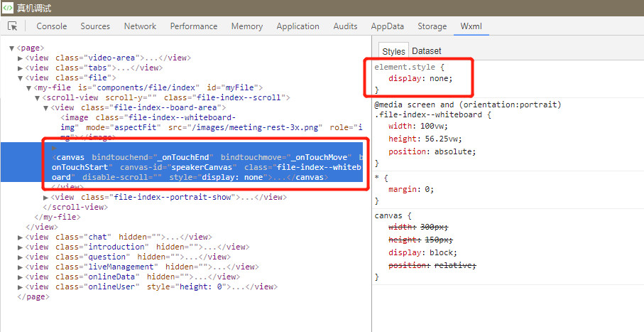Screen dimensions: 644x332
Task: Switch to the Audits tab
Action: pyautogui.click(x=345, y=26)
